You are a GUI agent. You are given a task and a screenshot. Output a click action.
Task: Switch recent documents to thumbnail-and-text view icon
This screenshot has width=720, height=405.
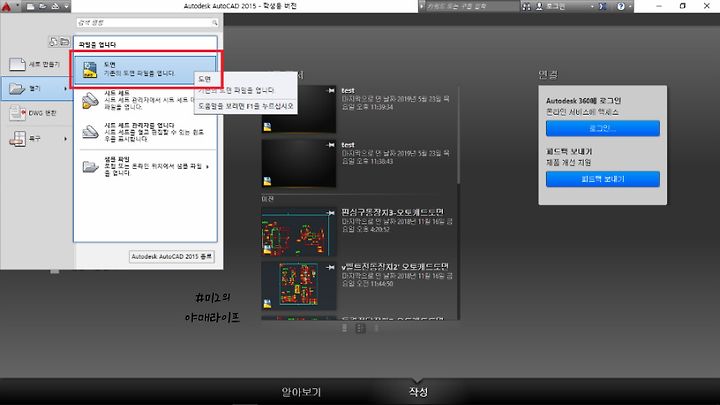pyautogui.click(x=361, y=328)
